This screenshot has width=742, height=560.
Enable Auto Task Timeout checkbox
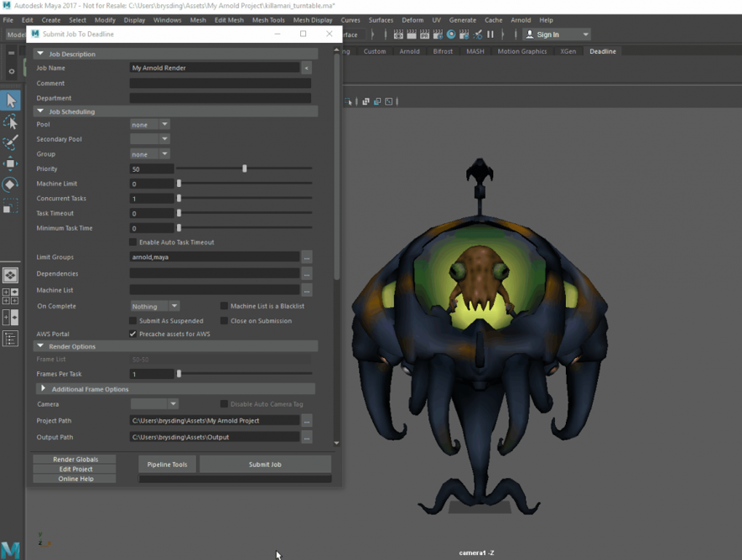[x=133, y=242]
